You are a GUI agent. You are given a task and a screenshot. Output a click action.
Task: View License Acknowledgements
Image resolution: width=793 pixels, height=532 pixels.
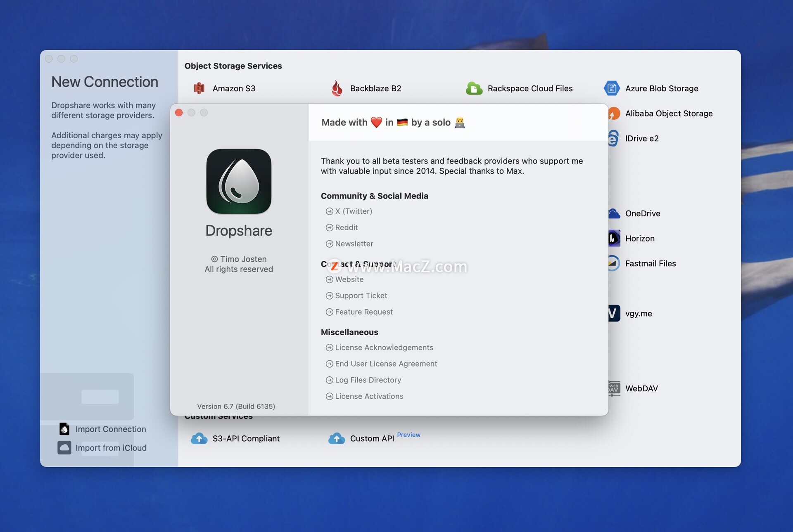[x=384, y=348]
